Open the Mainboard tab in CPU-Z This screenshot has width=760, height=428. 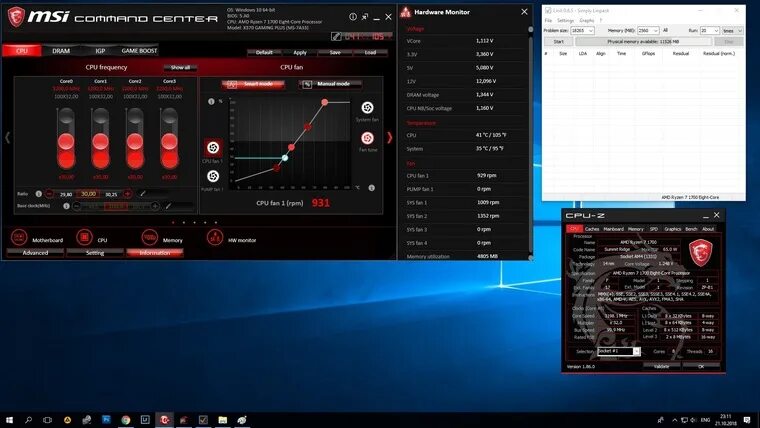614,229
